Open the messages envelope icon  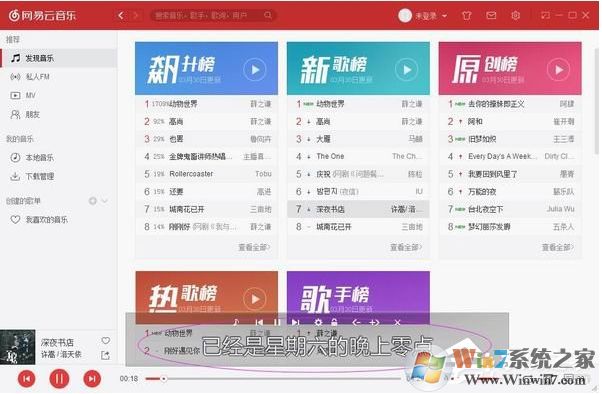click(491, 15)
